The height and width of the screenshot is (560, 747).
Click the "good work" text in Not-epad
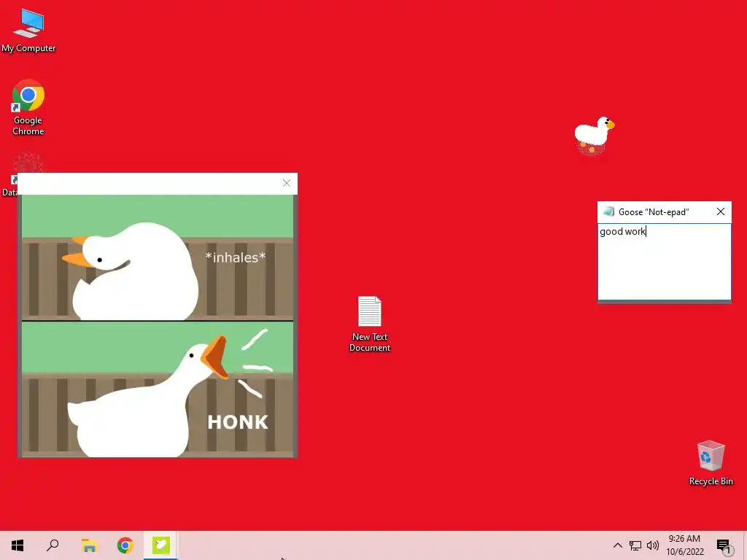(622, 231)
